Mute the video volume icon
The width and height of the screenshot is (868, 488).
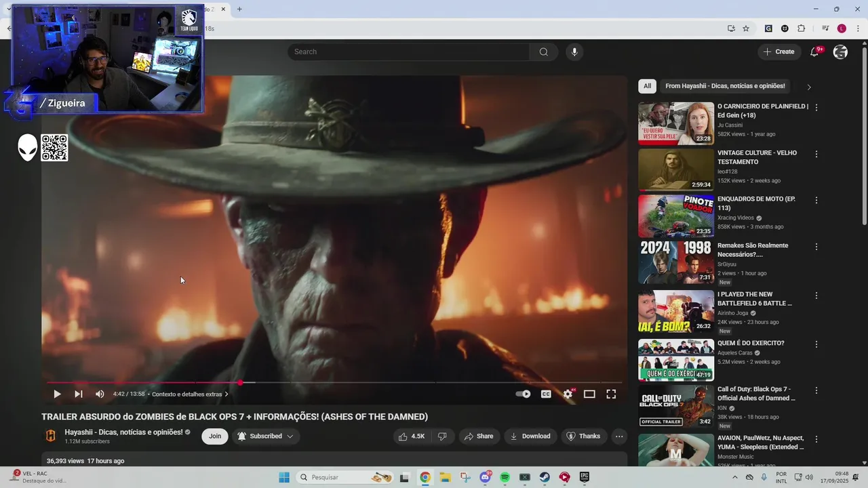pos(100,394)
